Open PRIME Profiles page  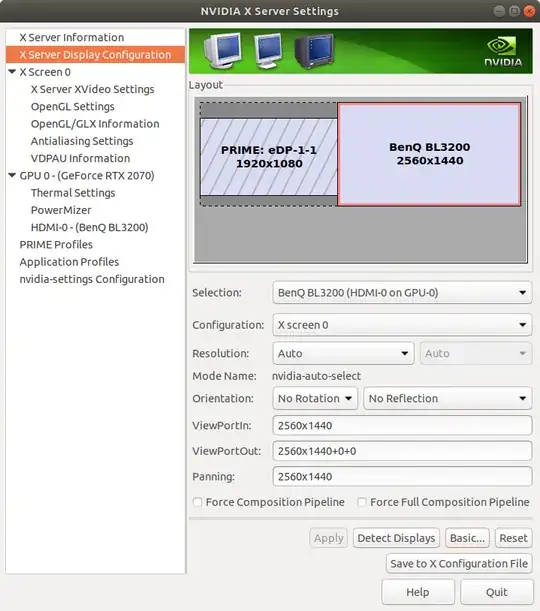56,244
